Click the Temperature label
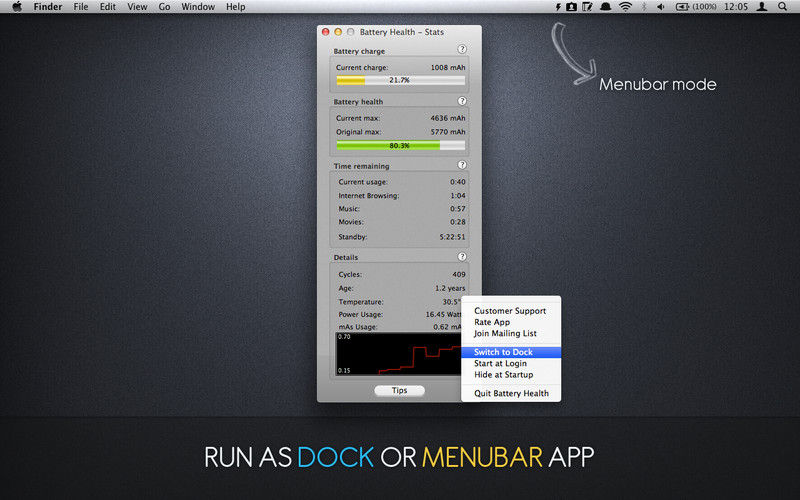The width and height of the screenshot is (800, 500). coord(361,302)
